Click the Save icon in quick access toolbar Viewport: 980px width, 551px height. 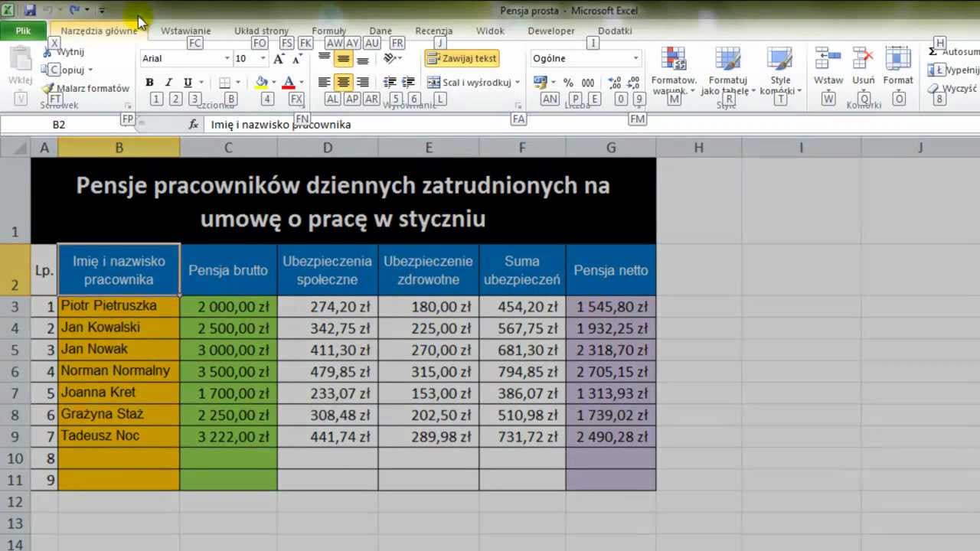click(31, 11)
